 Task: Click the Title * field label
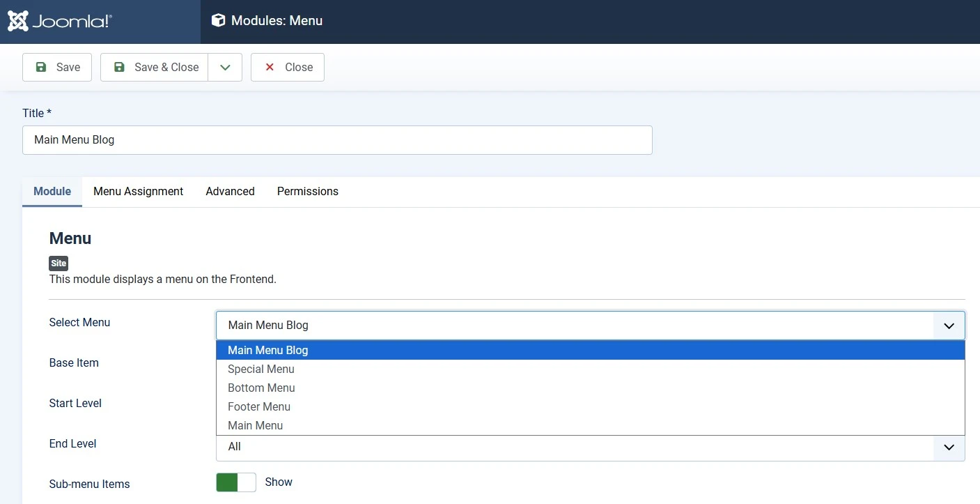coord(37,113)
